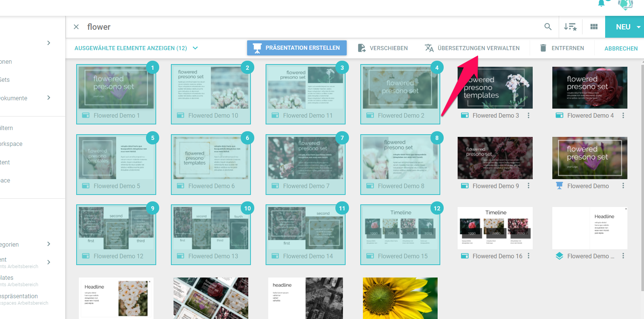Click the slide type icon beside Flowered Demo 4
The image size is (644, 319).
click(x=559, y=115)
